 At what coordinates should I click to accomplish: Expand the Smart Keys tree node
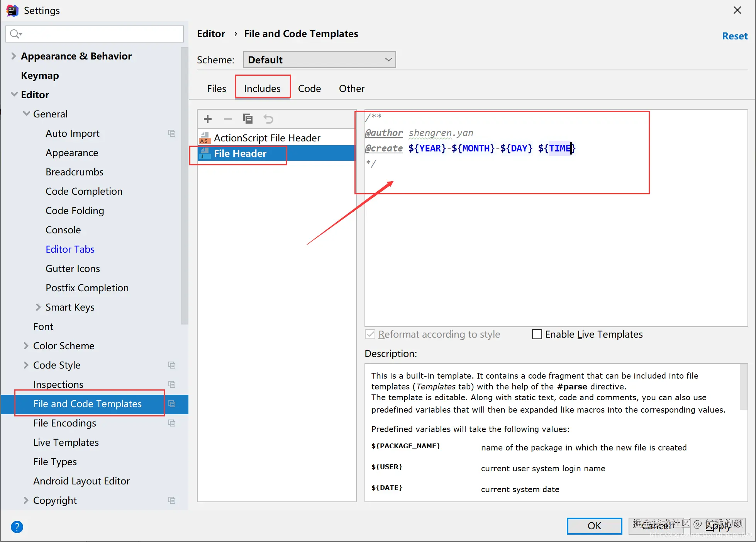pos(38,307)
